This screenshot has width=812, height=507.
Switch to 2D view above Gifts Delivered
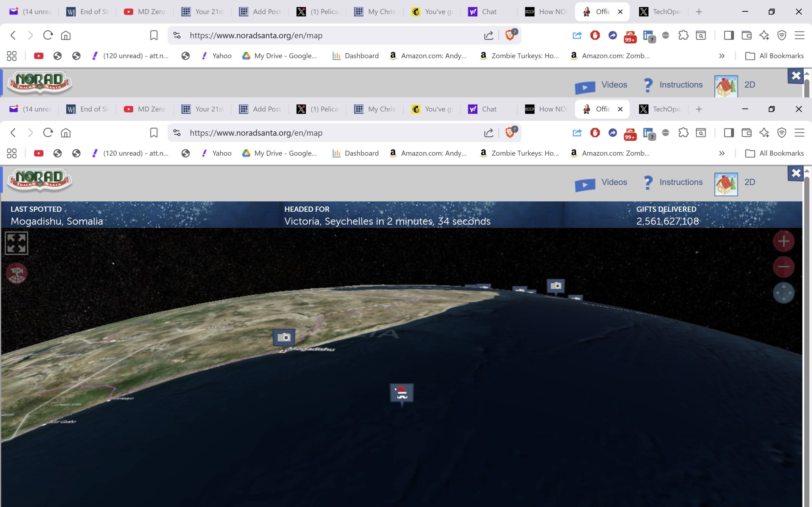pos(749,182)
